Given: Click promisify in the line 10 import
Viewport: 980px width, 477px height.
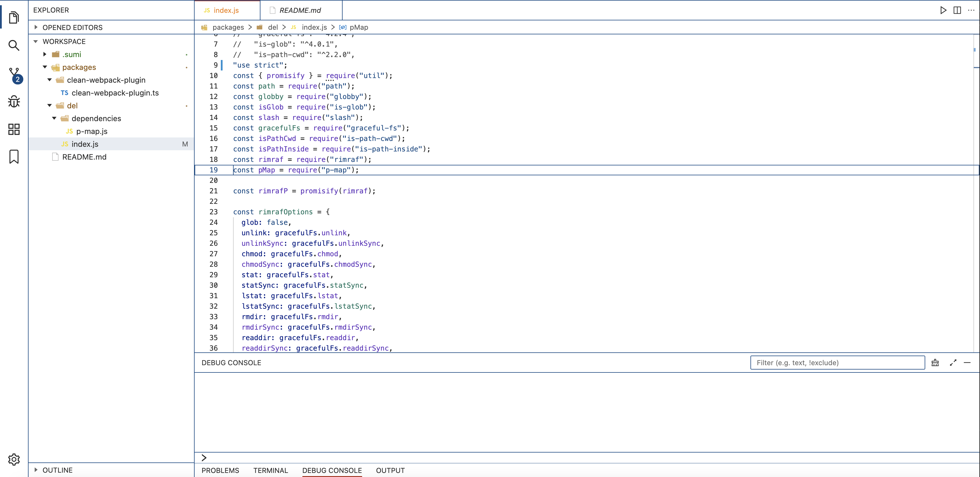Looking at the screenshot, I should 285,76.
